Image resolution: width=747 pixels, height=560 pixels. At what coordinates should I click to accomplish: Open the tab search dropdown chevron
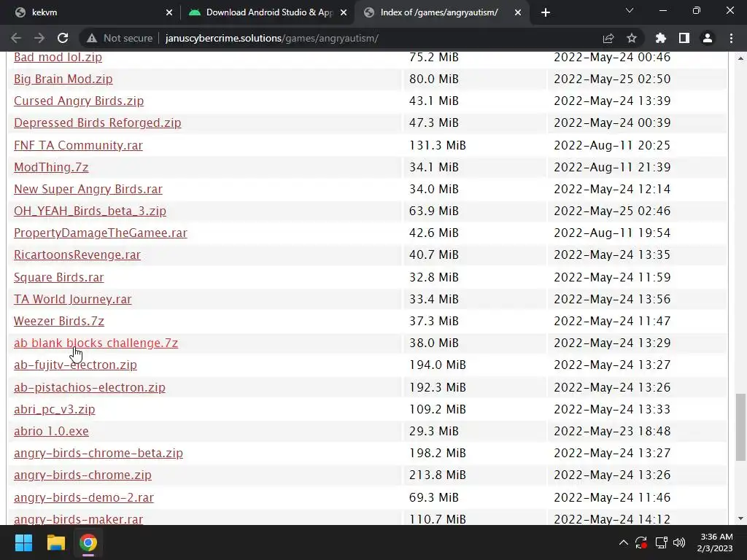point(630,10)
